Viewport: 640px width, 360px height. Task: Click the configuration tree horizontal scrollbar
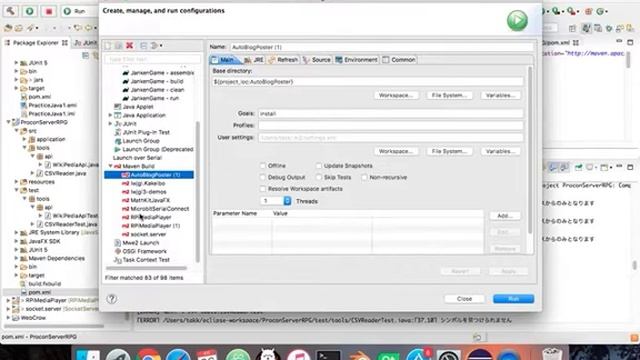coord(146,268)
